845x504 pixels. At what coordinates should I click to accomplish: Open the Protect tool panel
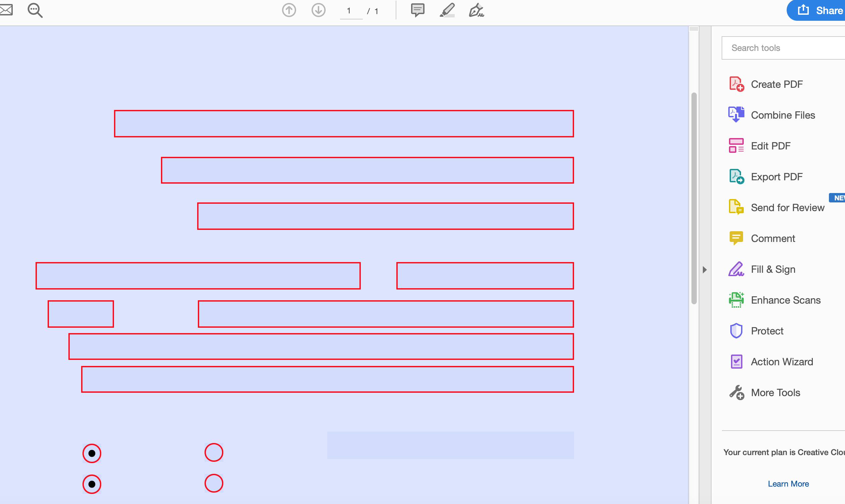point(767,331)
